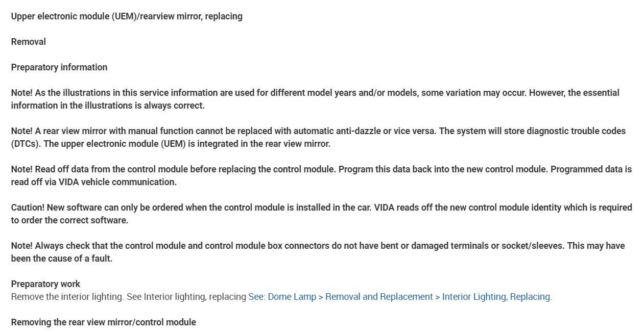The width and height of the screenshot is (644, 333).
Task: Click 'Removal and Replacement' in the link
Action: [x=379, y=297]
